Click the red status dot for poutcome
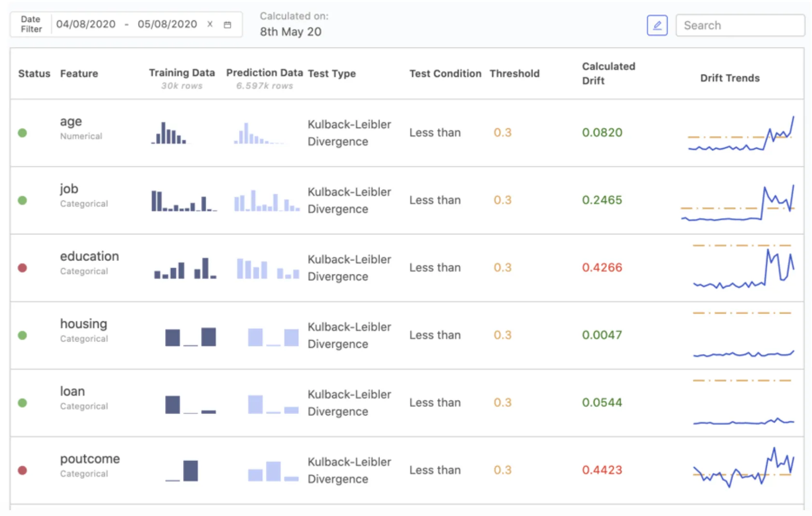The width and height of the screenshot is (812, 516). pos(22,470)
